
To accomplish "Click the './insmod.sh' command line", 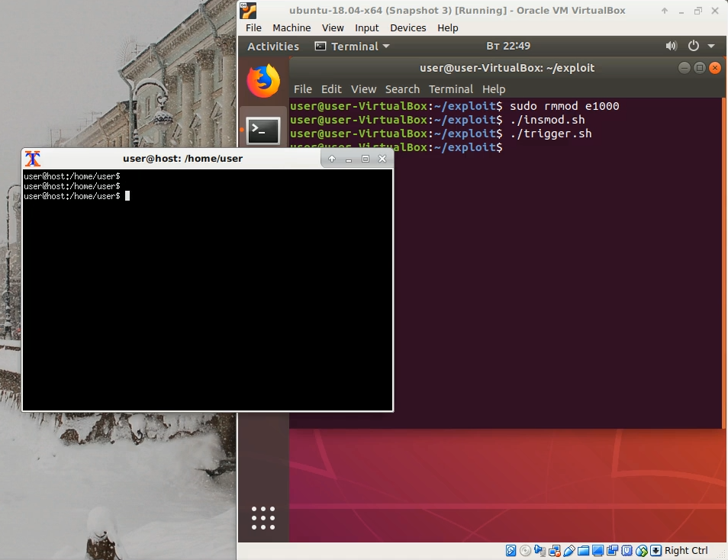I will 547,120.
